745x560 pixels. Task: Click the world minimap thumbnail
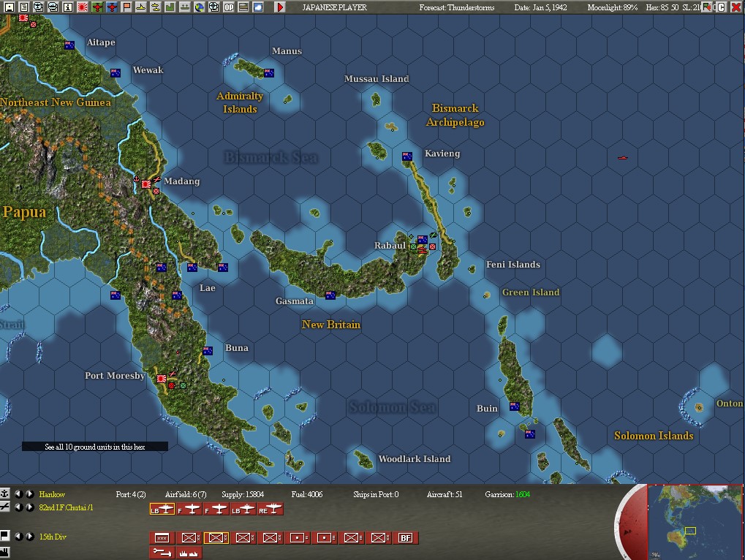click(695, 521)
